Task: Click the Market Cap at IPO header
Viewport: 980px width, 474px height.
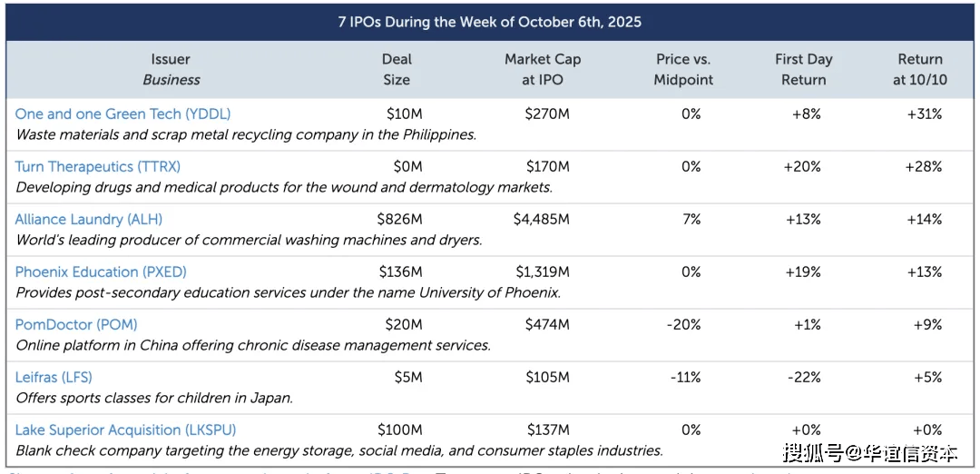Action: coord(543,69)
